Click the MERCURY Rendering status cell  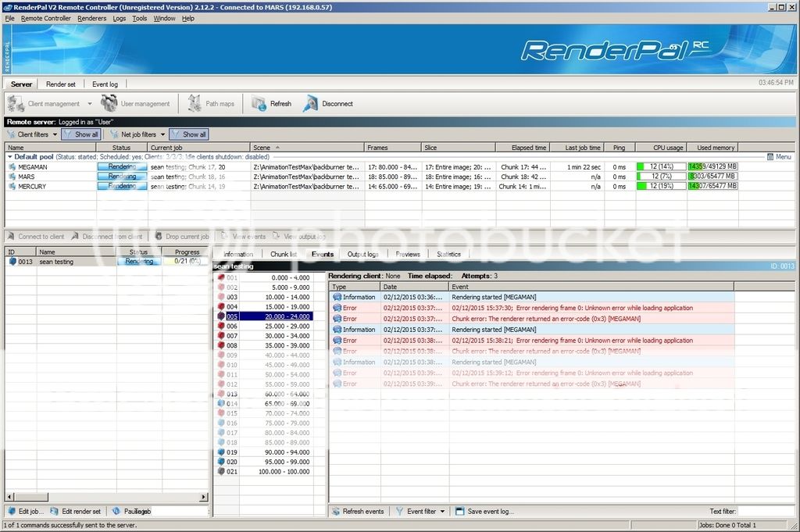122,186
